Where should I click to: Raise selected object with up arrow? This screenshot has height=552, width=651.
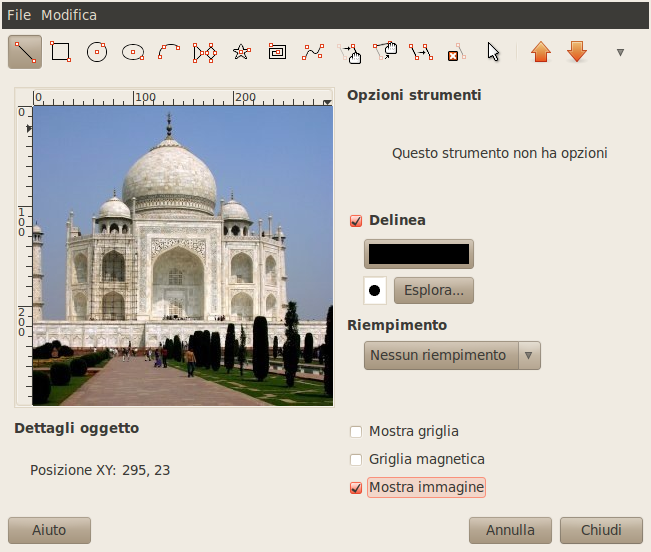tap(541, 52)
